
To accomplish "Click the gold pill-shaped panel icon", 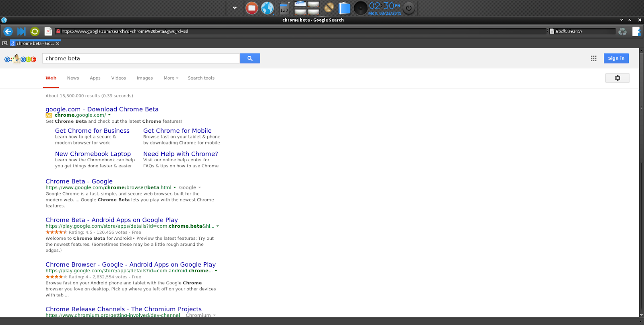I will coord(329,8).
